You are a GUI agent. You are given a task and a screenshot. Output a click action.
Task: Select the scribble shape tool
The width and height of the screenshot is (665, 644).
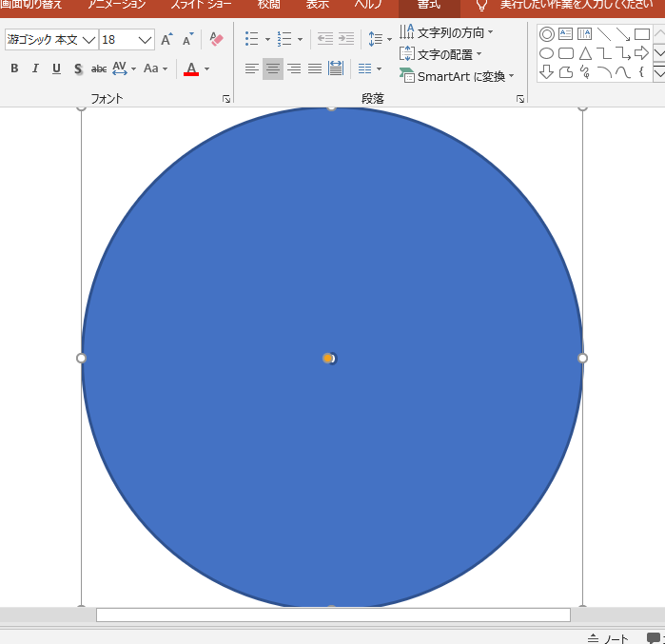coord(585,71)
